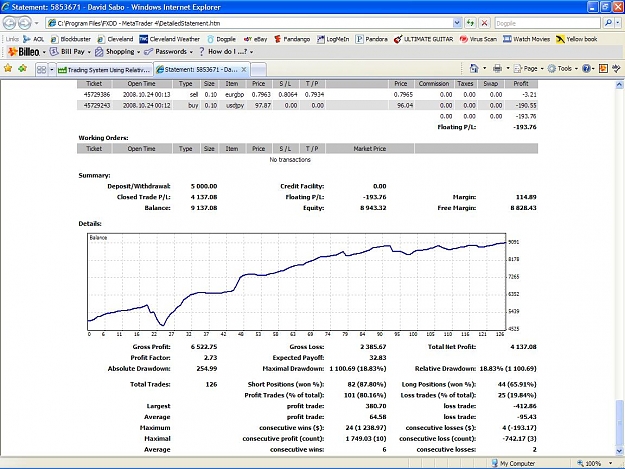Open the Cleveland Weather link

pos(169,39)
